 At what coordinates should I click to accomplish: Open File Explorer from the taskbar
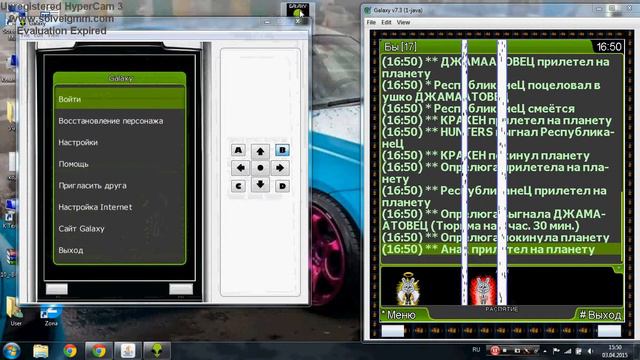[41, 351]
